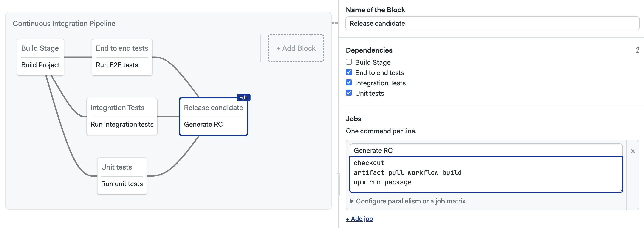Uncheck the End to end tests dependency
The width and height of the screenshot is (644, 228).
pos(349,72)
